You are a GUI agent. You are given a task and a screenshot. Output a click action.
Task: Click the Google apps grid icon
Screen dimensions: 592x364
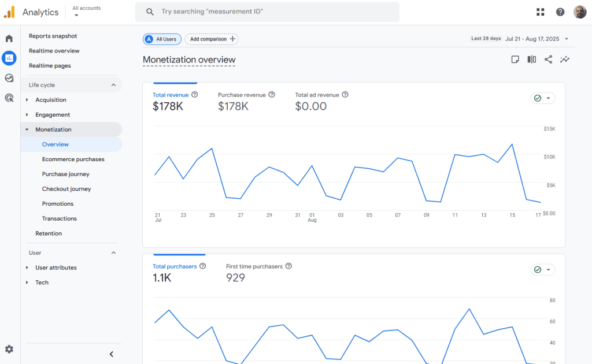coord(541,12)
